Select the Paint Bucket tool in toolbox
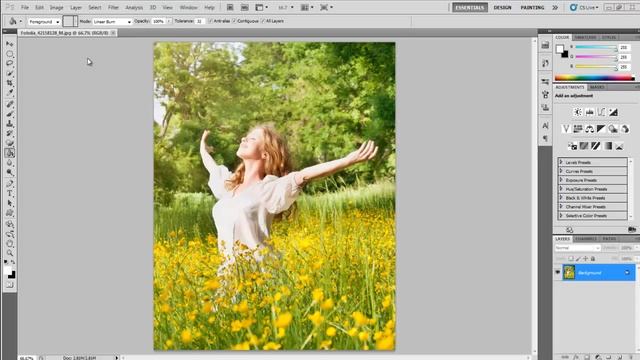Viewport: 640px width, 360px height. point(10,153)
